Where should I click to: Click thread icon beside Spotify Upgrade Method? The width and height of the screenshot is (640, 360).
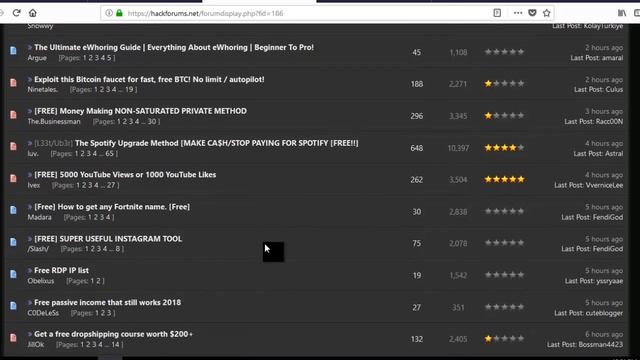[x=13, y=147]
